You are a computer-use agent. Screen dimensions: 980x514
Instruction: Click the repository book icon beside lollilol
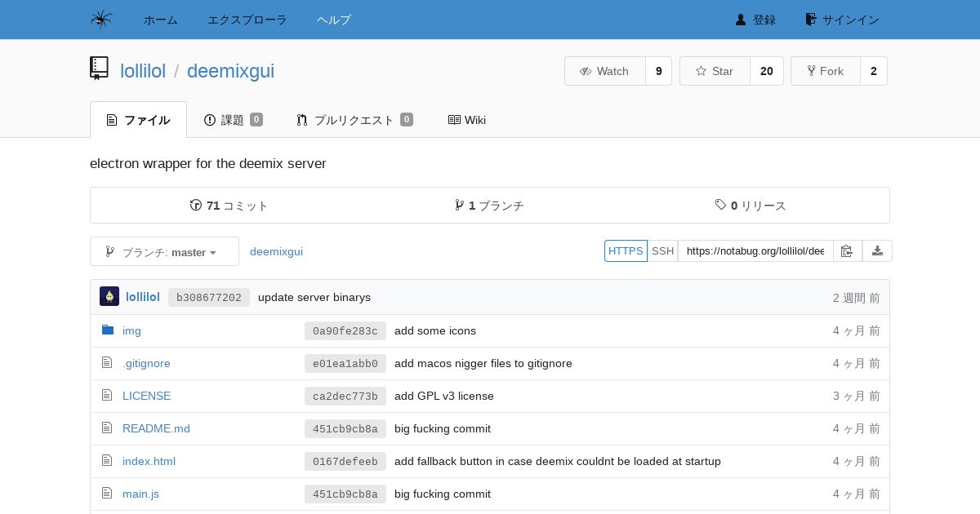point(99,69)
